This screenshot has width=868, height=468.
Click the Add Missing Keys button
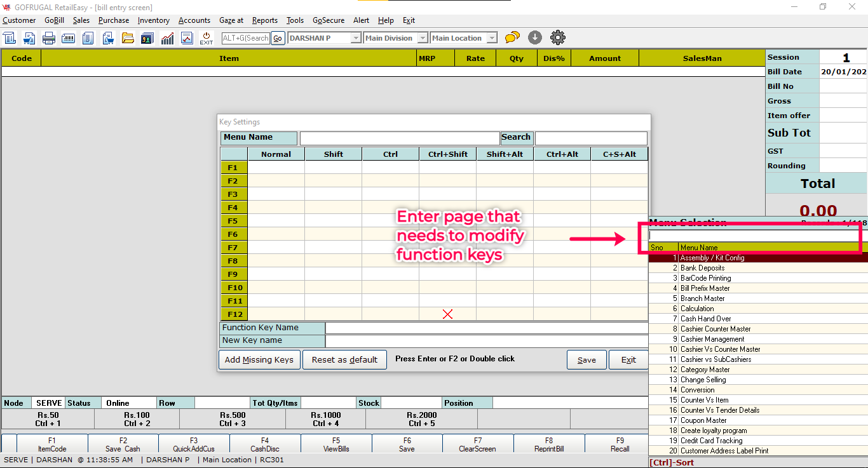[x=259, y=359]
